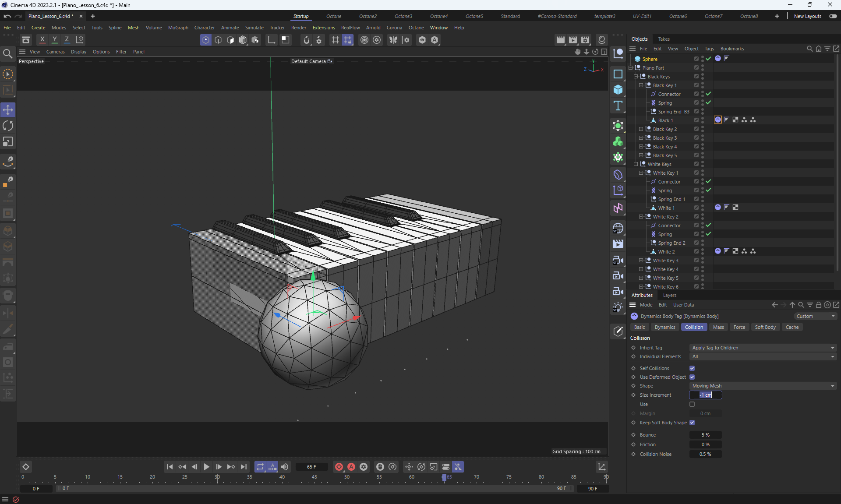This screenshot has width=841, height=504.
Task: Click frame 45 on the timeline ruler
Action: pyautogui.click(x=314, y=477)
